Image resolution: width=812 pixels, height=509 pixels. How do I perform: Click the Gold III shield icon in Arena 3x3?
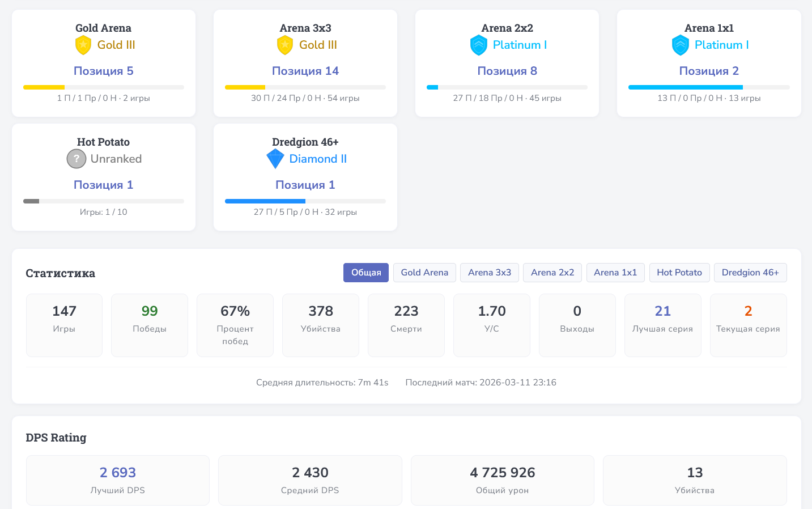(285, 45)
